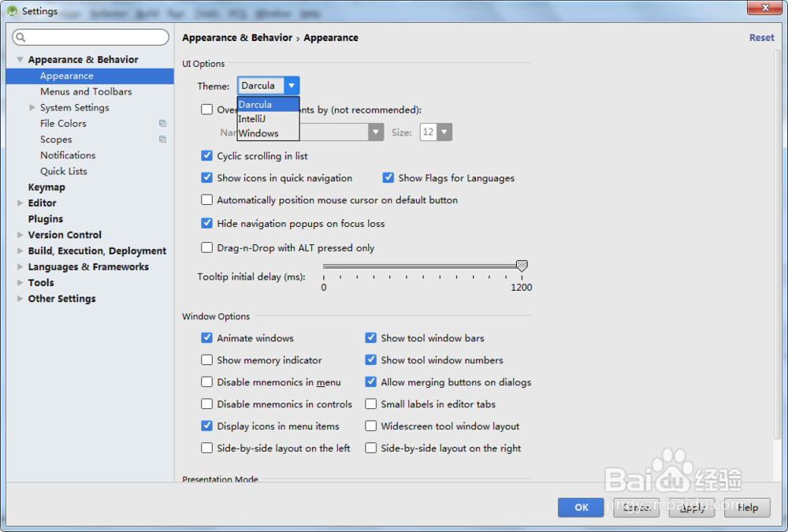Click the Tooltip initial delay slider handle

522,266
